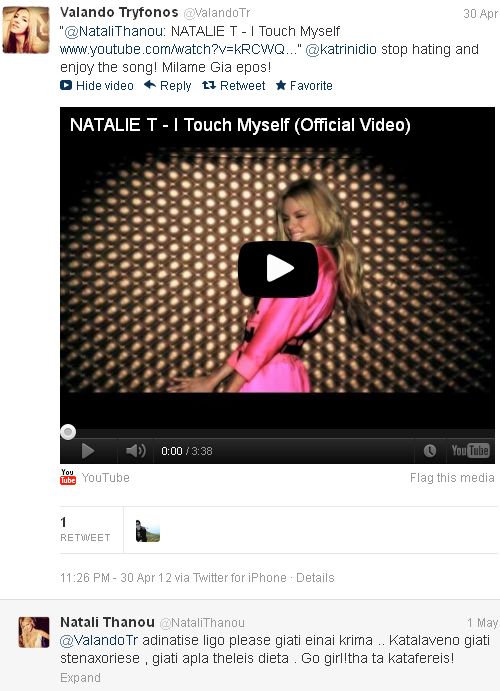Click the large YouTube play button overlay
The height and width of the screenshot is (691, 500).
tap(278, 268)
